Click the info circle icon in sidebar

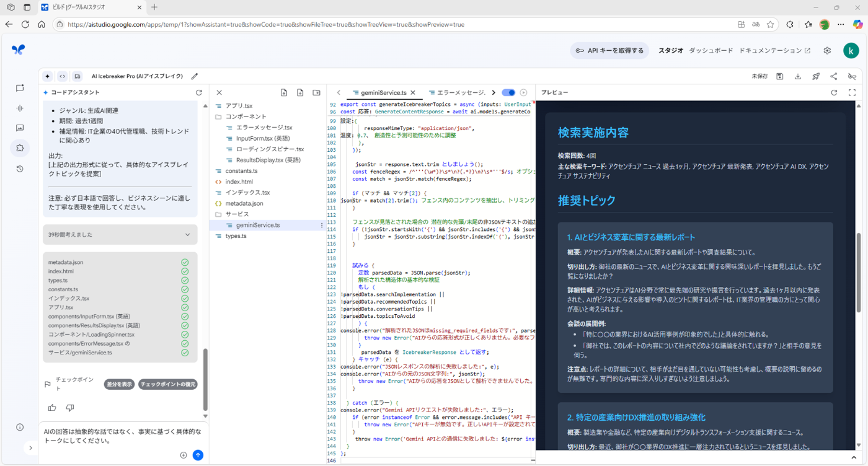[20, 427]
